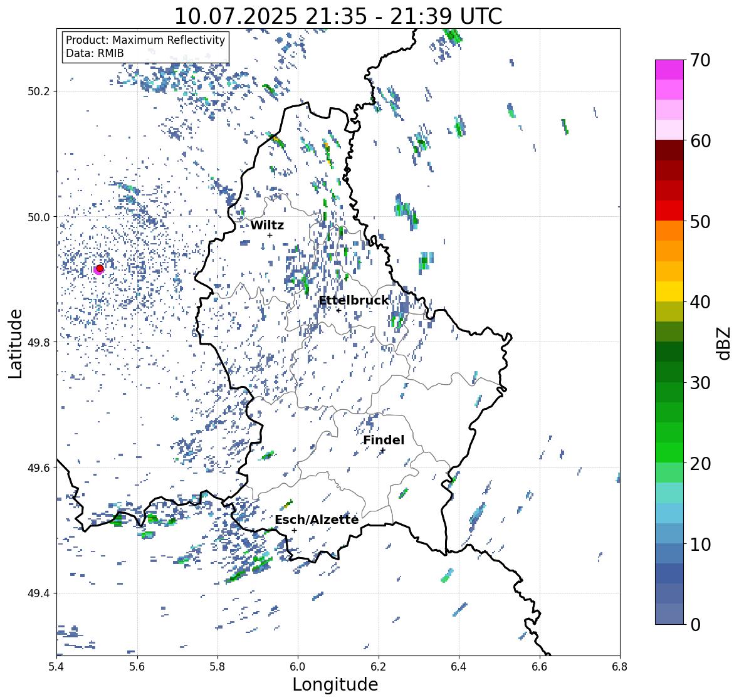Click the Esch/Alzette station label
Screen dimensions: 739x700
[317, 520]
